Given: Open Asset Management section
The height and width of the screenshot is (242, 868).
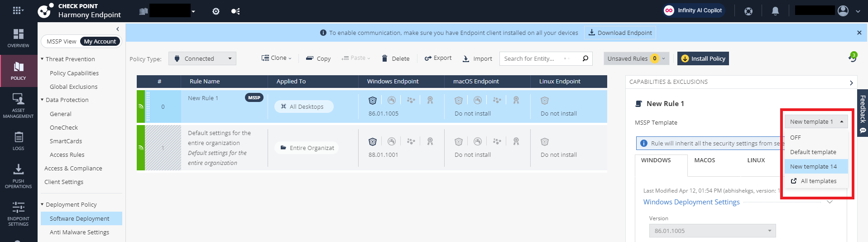Looking at the screenshot, I should tap(19, 106).
